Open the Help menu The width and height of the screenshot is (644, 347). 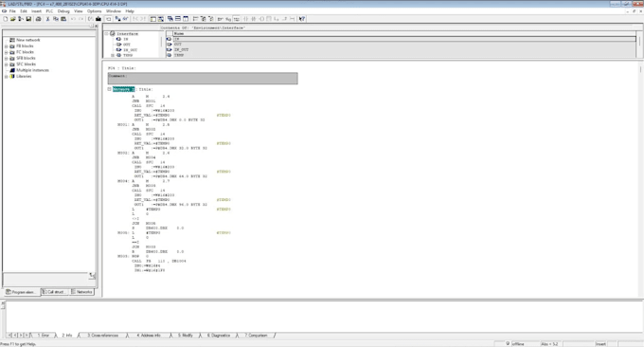(130, 11)
